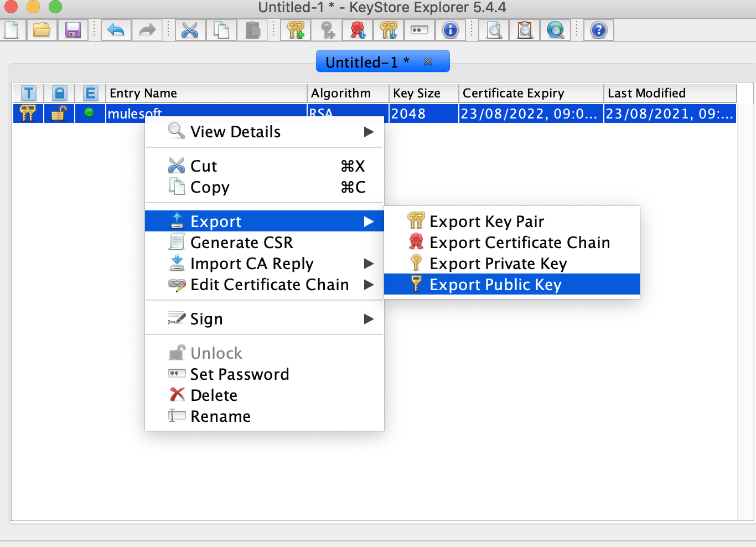The image size is (756, 547).
Task: Open the Examine Clipboard tool
Action: (525, 30)
